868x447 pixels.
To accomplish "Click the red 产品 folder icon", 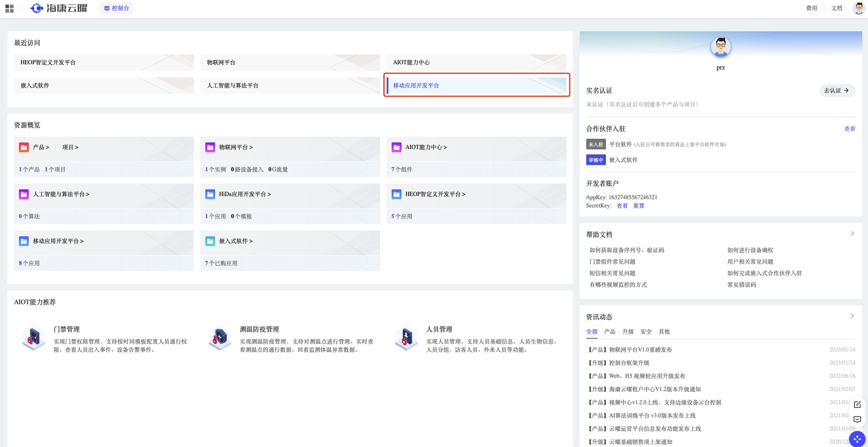I will [x=24, y=147].
